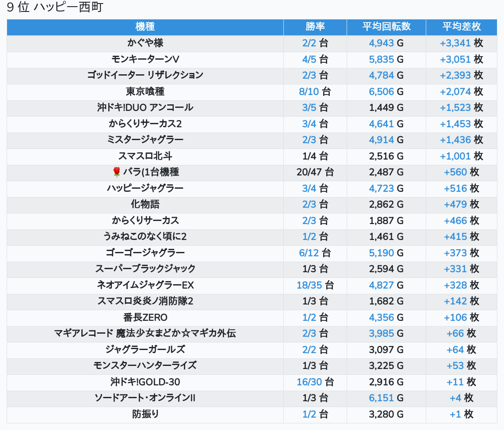Select マギアレコード 魔法少女まどか☆マギカ外伝 name
504x430 pixels.
coord(145,334)
